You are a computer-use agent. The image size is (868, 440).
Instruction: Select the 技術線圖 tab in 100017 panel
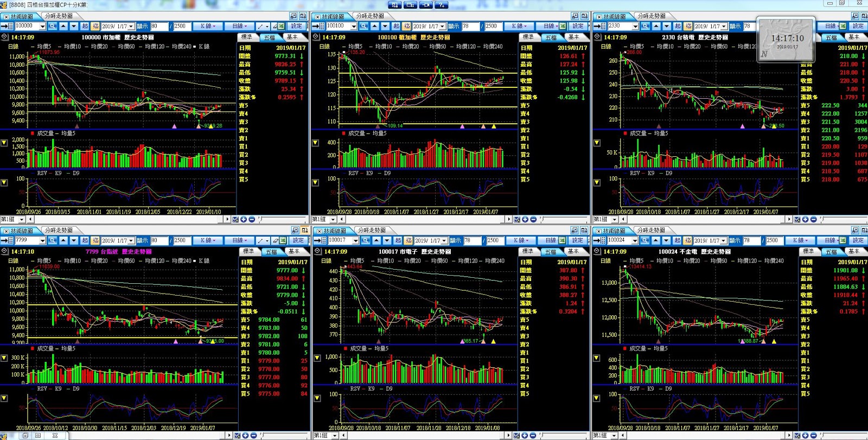335,231
